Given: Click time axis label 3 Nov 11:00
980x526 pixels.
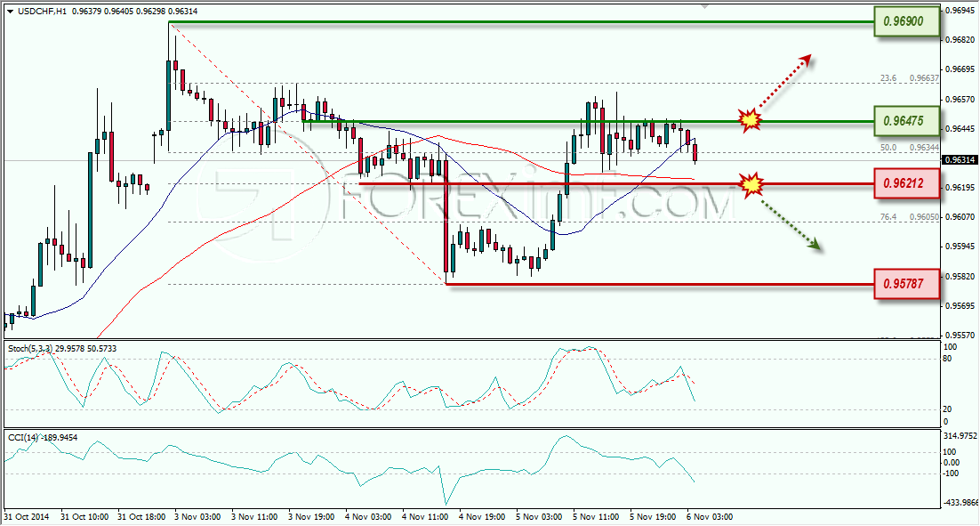Looking at the screenshot, I should (254, 516).
